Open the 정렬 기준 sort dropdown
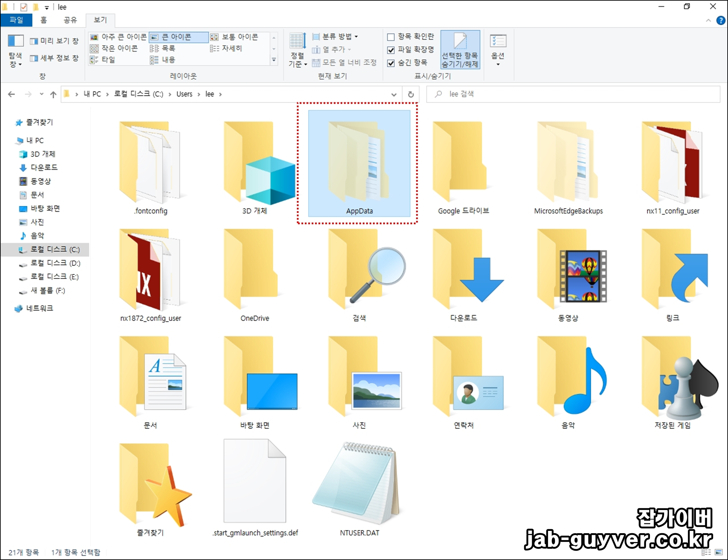The width and height of the screenshot is (728, 560). point(297,50)
